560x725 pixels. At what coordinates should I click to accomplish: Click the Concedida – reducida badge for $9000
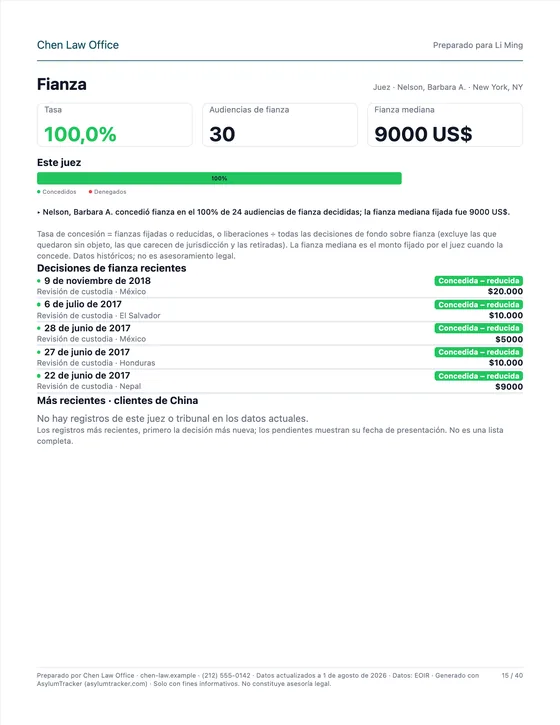pyautogui.click(x=479, y=376)
